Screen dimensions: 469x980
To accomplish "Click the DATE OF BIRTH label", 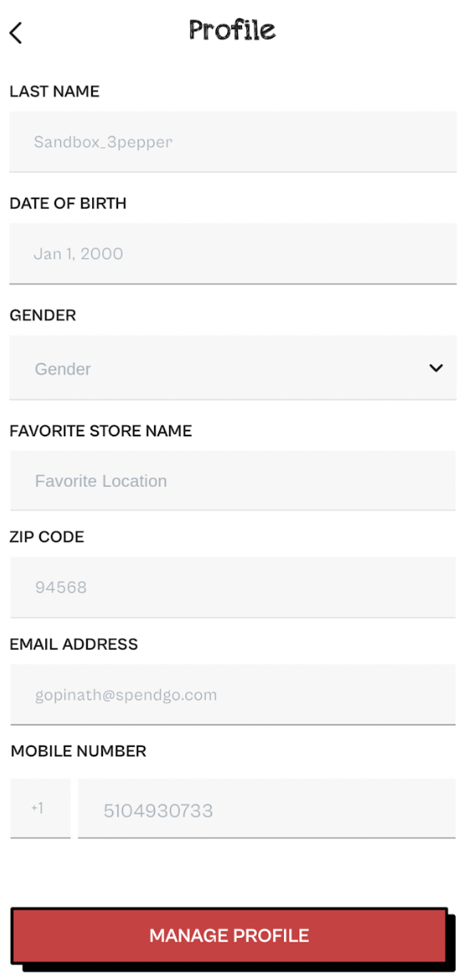I will pos(68,204).
